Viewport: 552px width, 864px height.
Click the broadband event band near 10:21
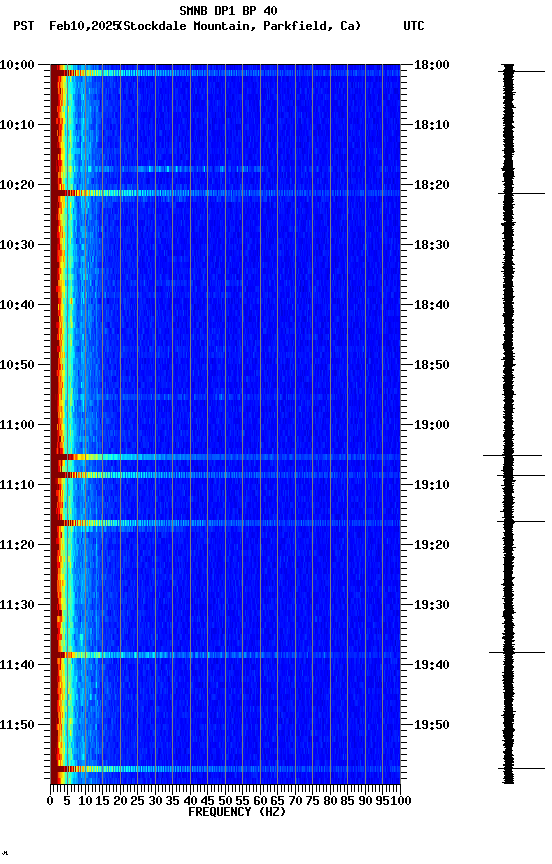(x=225, y=193)
